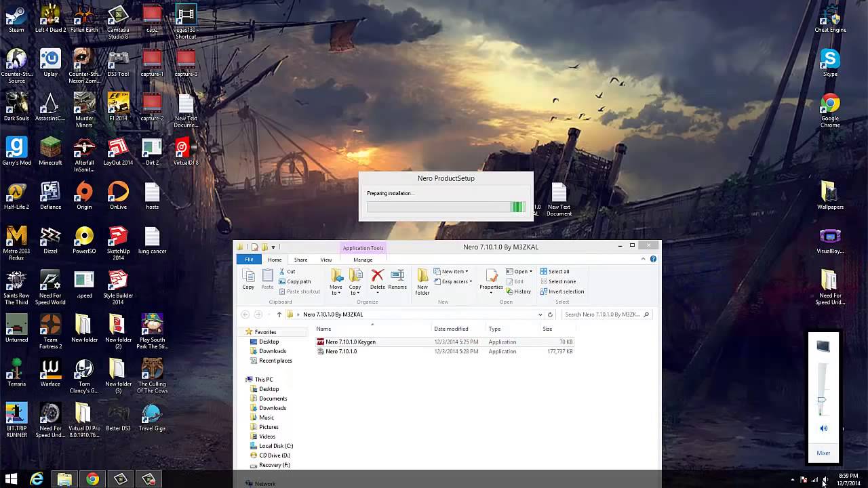Image resolution: width=868 pixels, height=488 pixels.
Task: Click the Search Nero folder box
Action: point(607,314)
